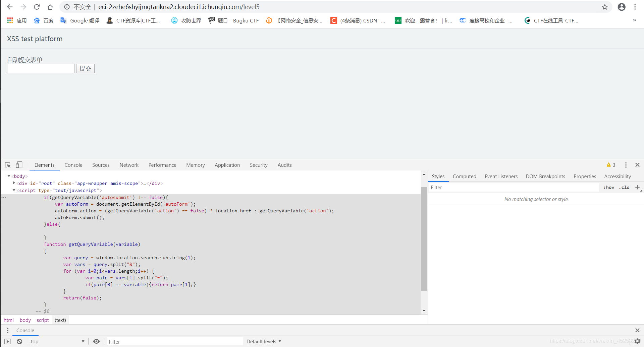Screen dimensions: 644x347
Task: Show the console sidebar
Action: point(7,342)
